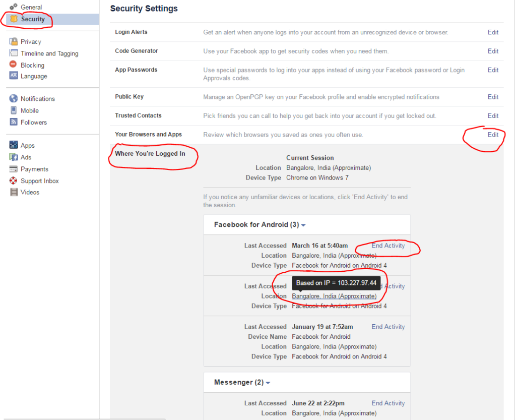Click the Support Inbox lifebuoy icon
This screenshot has width=516, height=420.
pyautogui.click(x=14, y=181)
